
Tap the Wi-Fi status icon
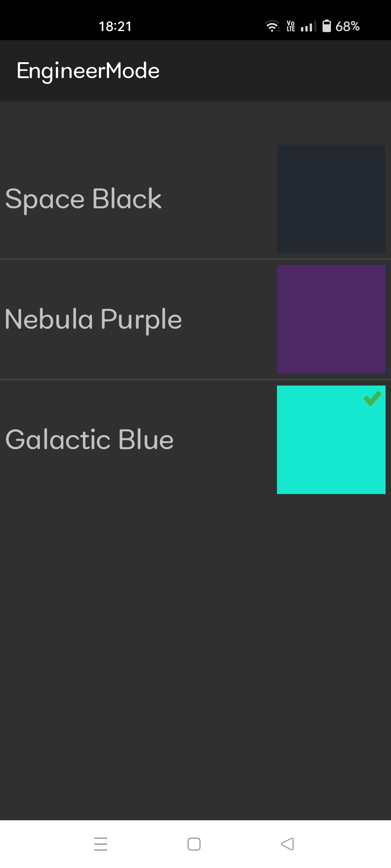tap(272, 26)
